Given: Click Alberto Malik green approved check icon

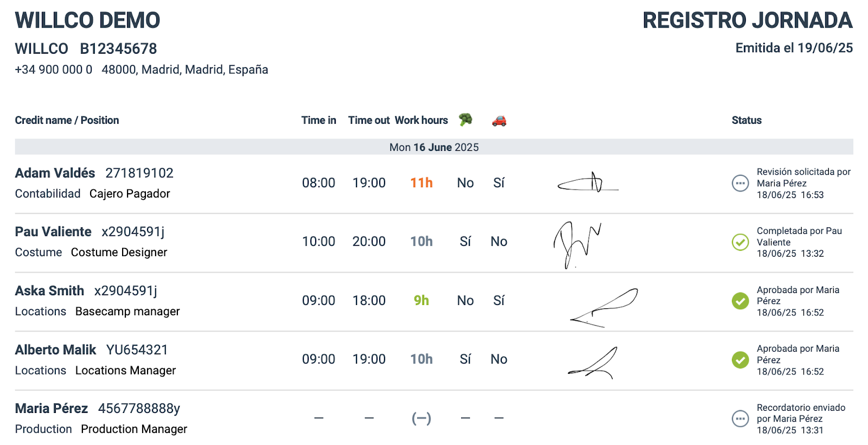Looking at the screenshot, I should click(x=741, y=360).
